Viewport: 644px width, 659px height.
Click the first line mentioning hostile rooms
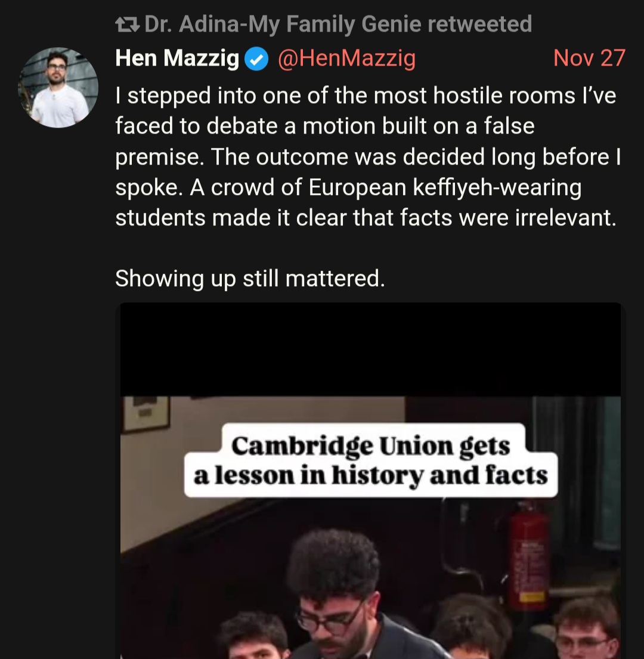(x=366, y=95)
